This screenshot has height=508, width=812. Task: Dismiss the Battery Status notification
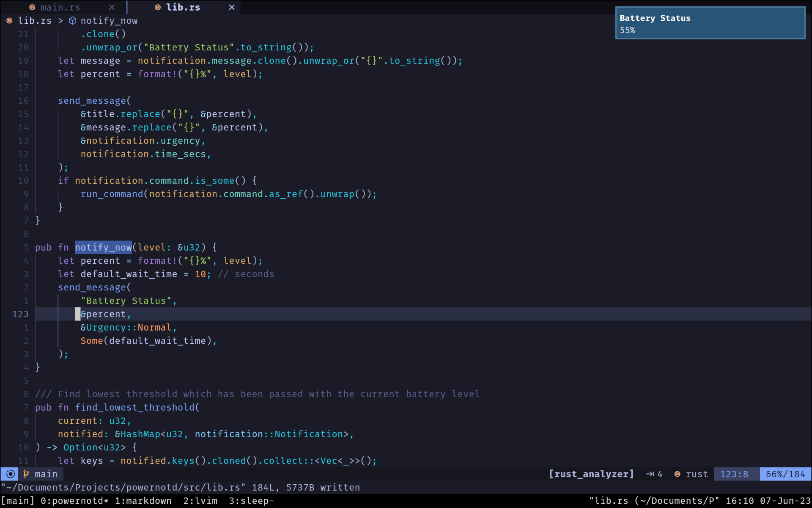pos(710,23)
